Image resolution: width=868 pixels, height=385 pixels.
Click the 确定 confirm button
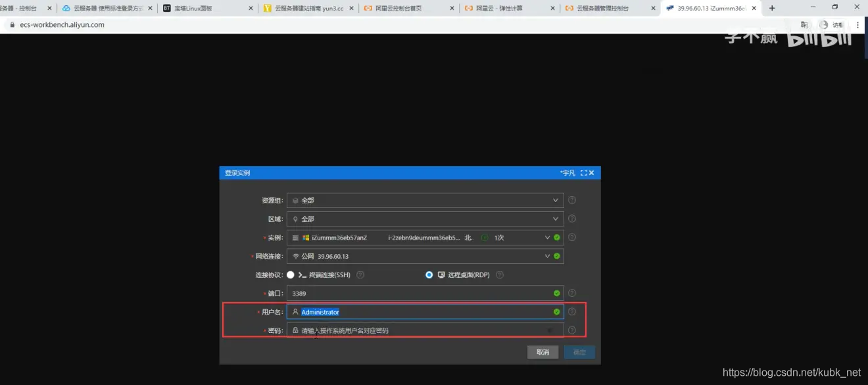579,352
